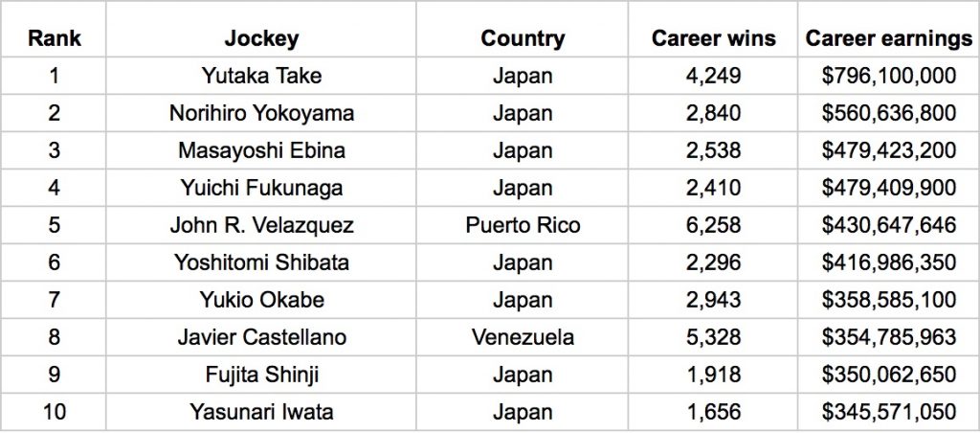Click the John R. Velazquez cell

click(261, 225)
